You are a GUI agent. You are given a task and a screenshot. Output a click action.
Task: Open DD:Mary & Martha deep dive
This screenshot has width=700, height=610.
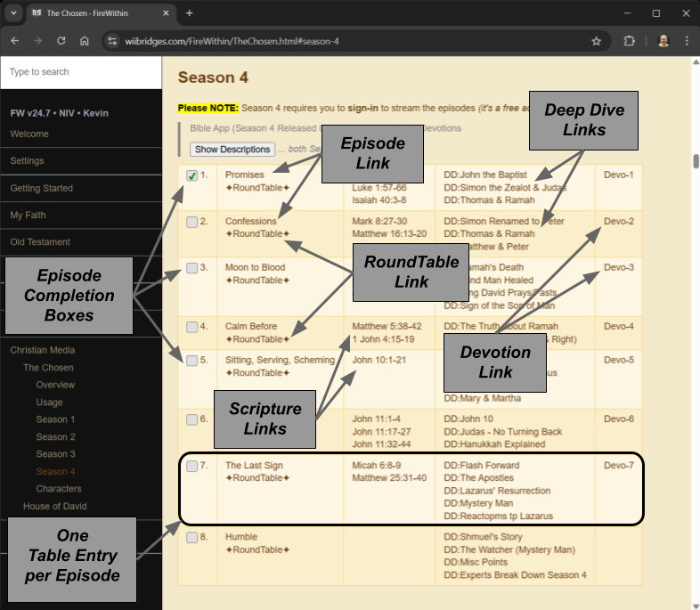(x=482, y=398)
